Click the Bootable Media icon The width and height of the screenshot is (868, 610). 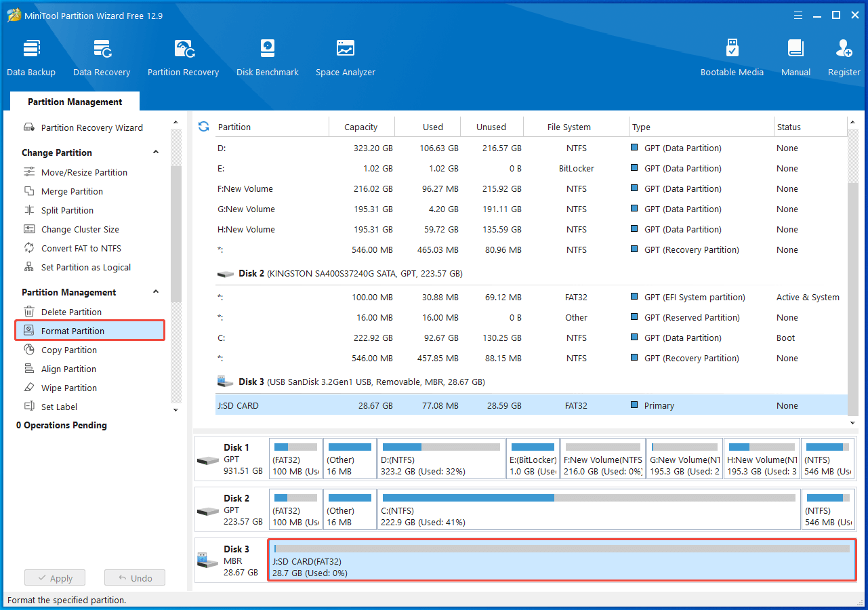coord(732,58)
